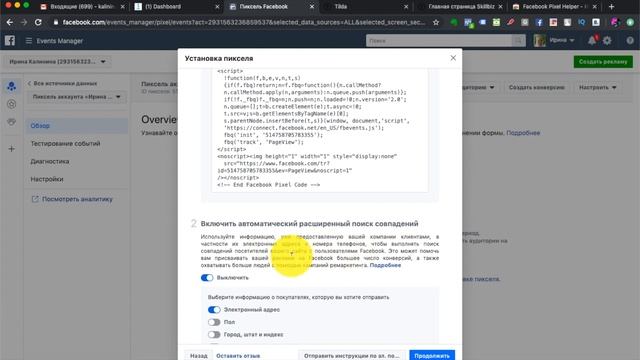Click Отправить инструкции по эл. почте
The image size is (640, 360).
click(x=351, y=355)
